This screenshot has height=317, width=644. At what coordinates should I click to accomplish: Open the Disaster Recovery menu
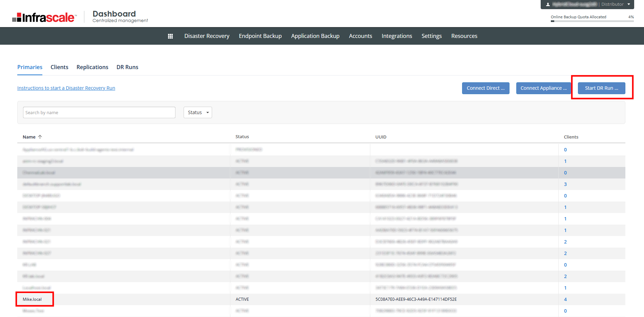207,36
